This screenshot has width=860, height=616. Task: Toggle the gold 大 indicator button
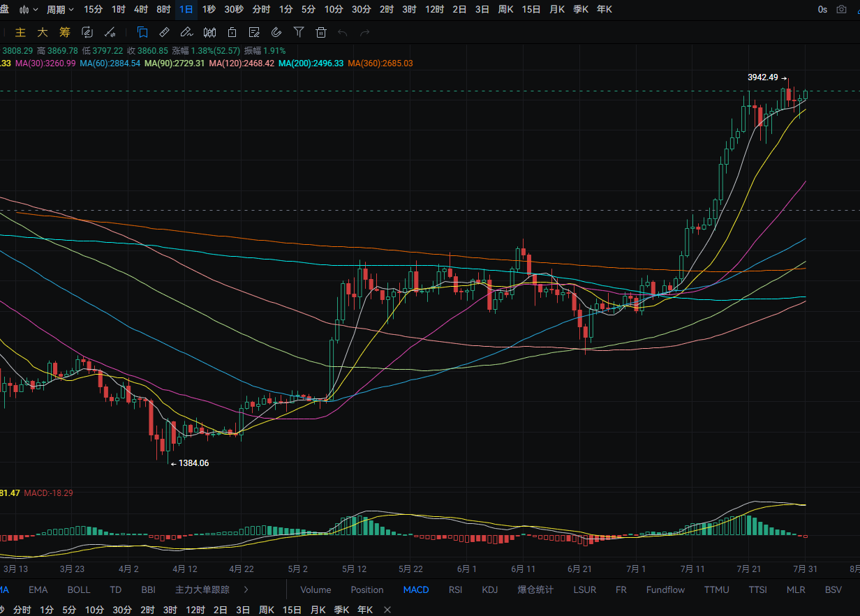43,32
